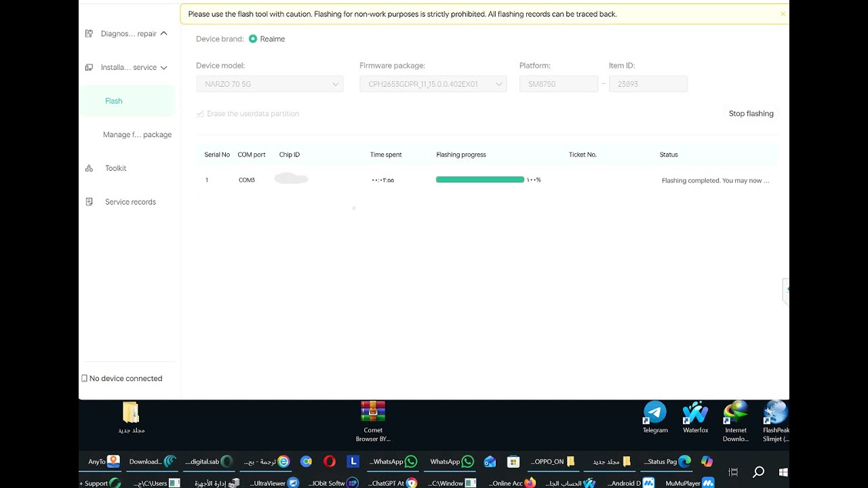Image resolution: width=868 pixels, height=488 pixels.
Task: Dismiss the yellow caution banner
Action: click(x=783, y=14)
